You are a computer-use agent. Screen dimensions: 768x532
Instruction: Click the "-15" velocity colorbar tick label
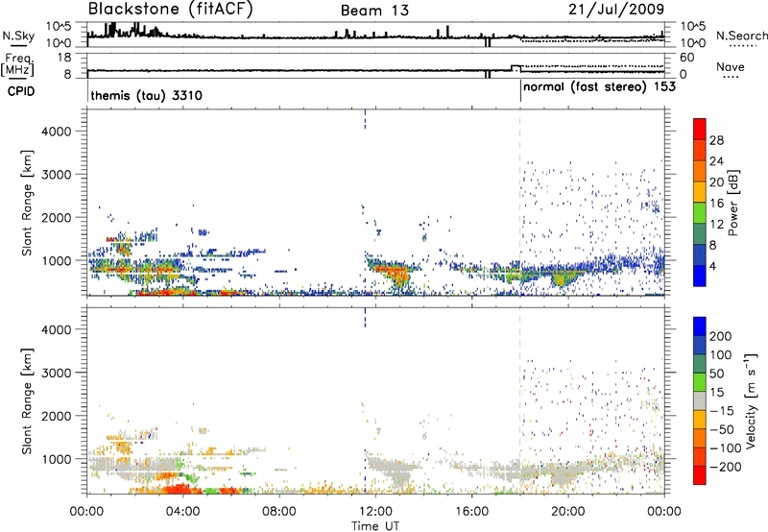point(722,410)
